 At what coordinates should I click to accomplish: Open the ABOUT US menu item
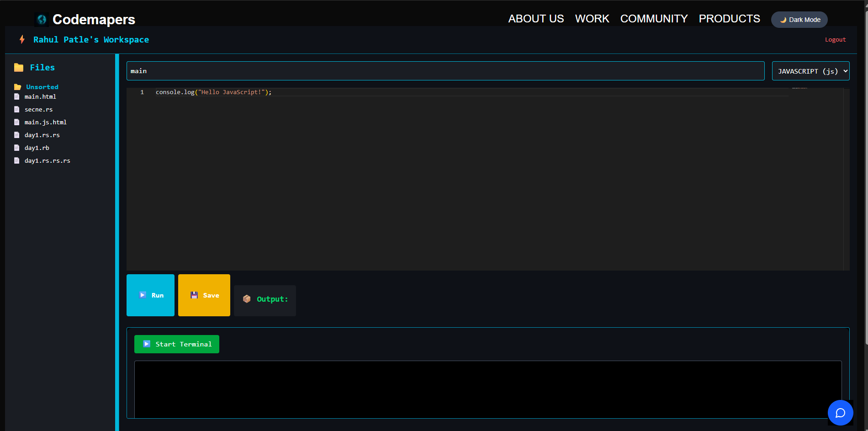[x=536, y=19]
